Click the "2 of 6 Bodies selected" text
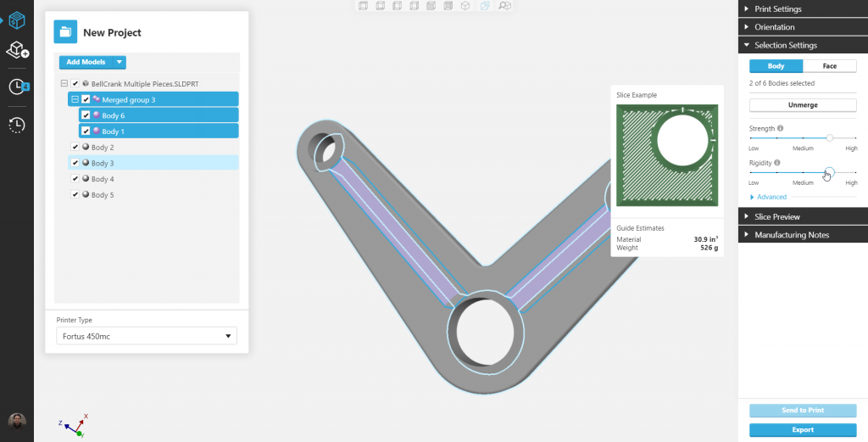 coord(782,83)
